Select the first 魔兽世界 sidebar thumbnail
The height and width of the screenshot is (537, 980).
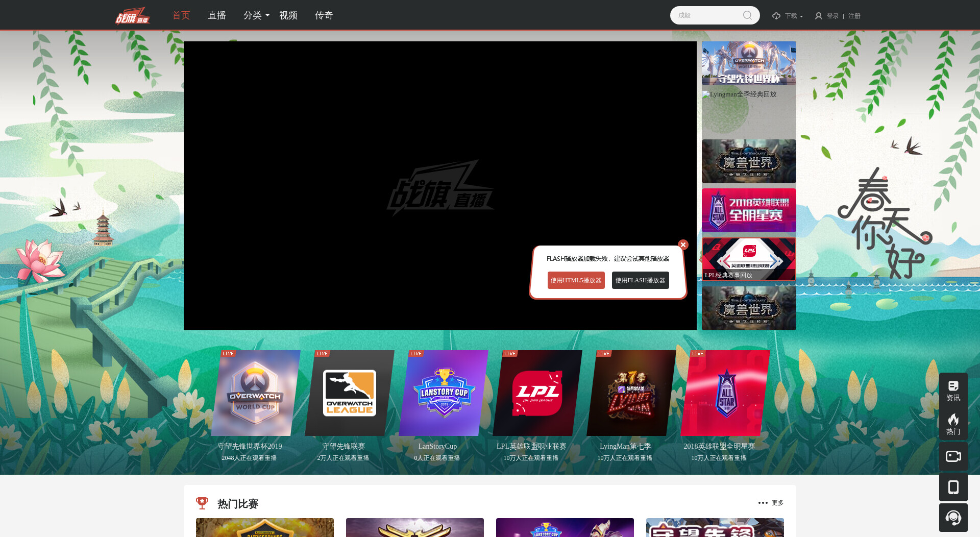point(749,161)
